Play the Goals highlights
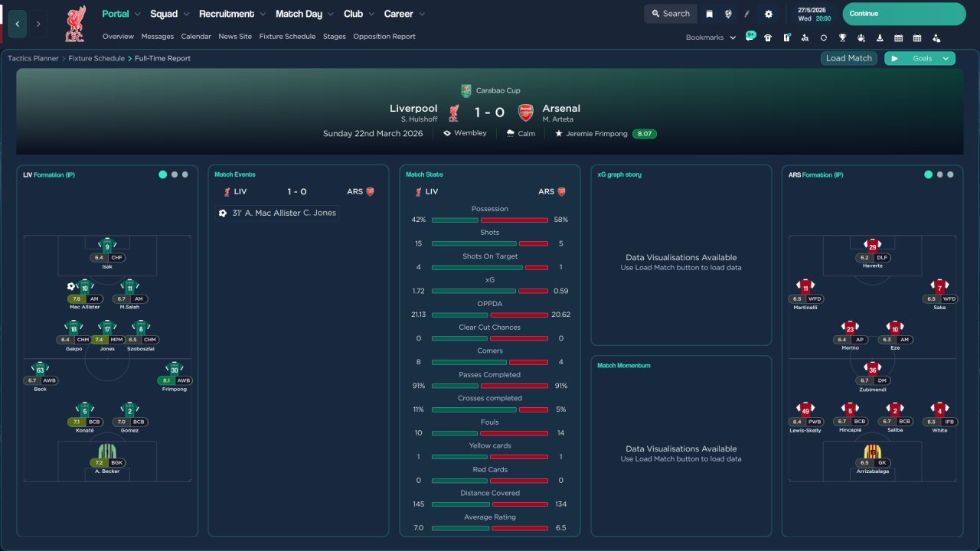Image resolution: width=980 pixels, height=551 pixels. pos(894,58)
